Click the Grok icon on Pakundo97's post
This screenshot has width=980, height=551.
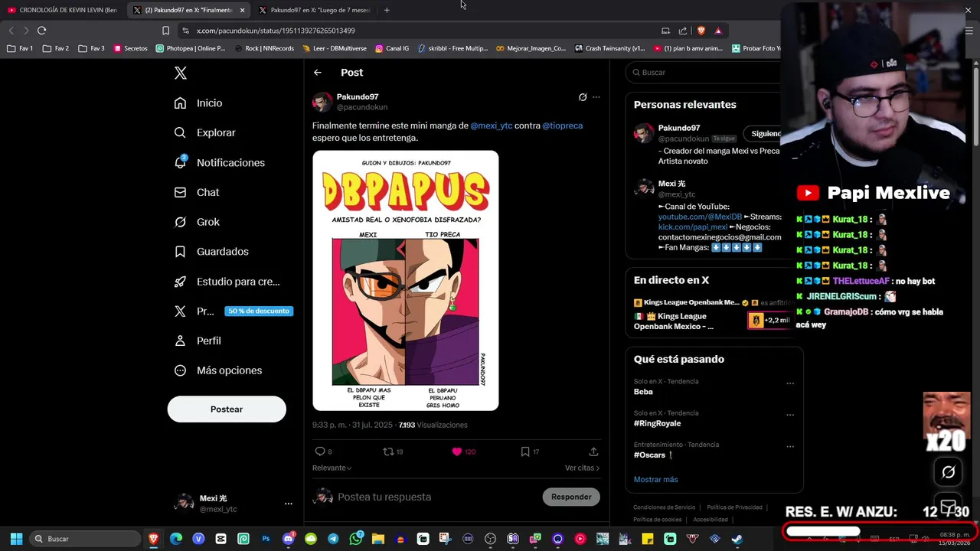(583, 97)
